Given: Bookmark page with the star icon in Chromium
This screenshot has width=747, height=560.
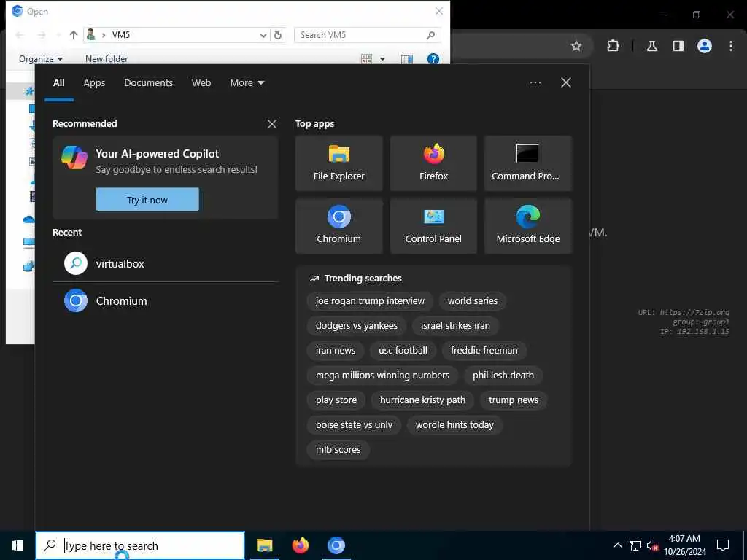Looking at the screenshot, I should [576, 46].
